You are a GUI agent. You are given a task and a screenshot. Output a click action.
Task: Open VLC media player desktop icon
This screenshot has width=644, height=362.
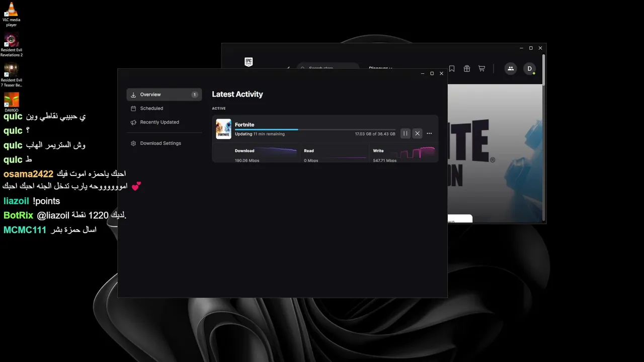(11, 15)
